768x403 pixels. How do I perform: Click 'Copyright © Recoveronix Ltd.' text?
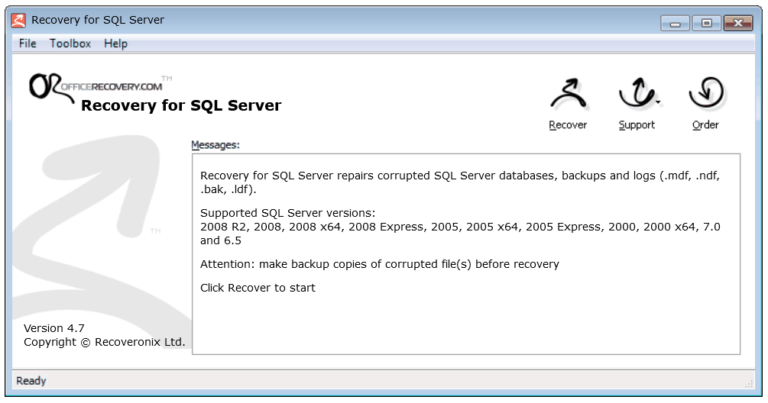coord(104,342)
